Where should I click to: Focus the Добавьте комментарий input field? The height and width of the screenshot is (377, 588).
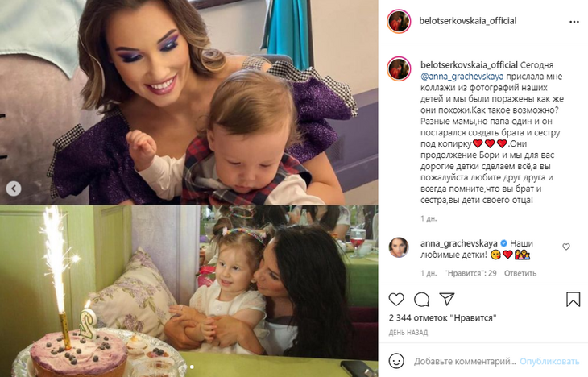[465, 361]
